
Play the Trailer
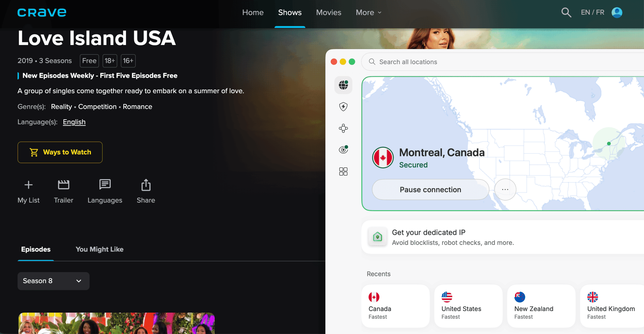tap(63, 192)
